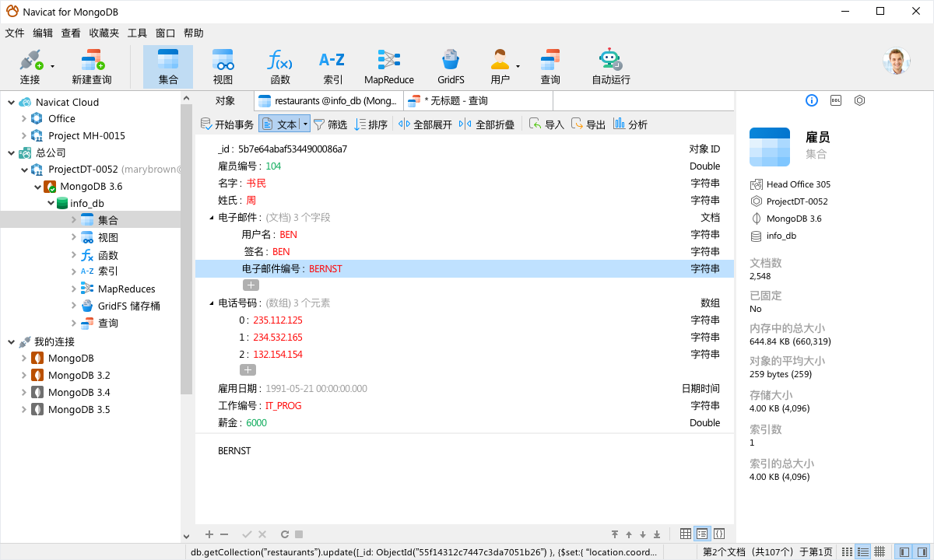
Task: Open the 工具 menu
Action: 137,33
